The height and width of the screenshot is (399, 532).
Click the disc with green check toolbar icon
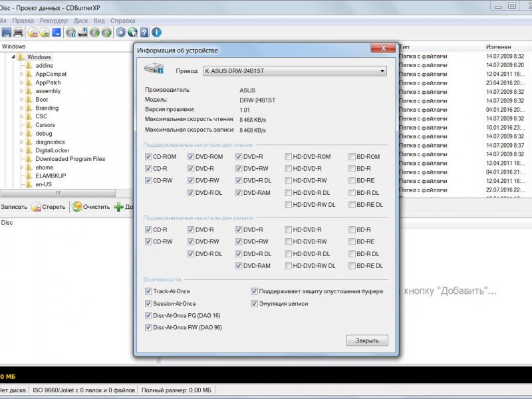[45, 33]
